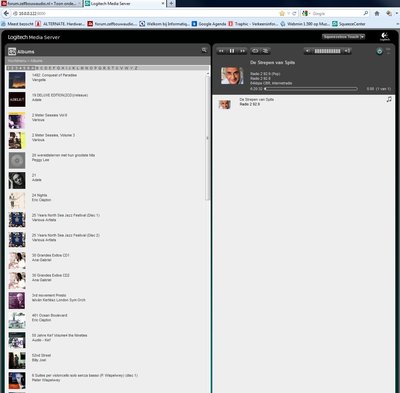400x393 pixels.
Task: Click the song progress bar
Action: click(x=311, y=89)
